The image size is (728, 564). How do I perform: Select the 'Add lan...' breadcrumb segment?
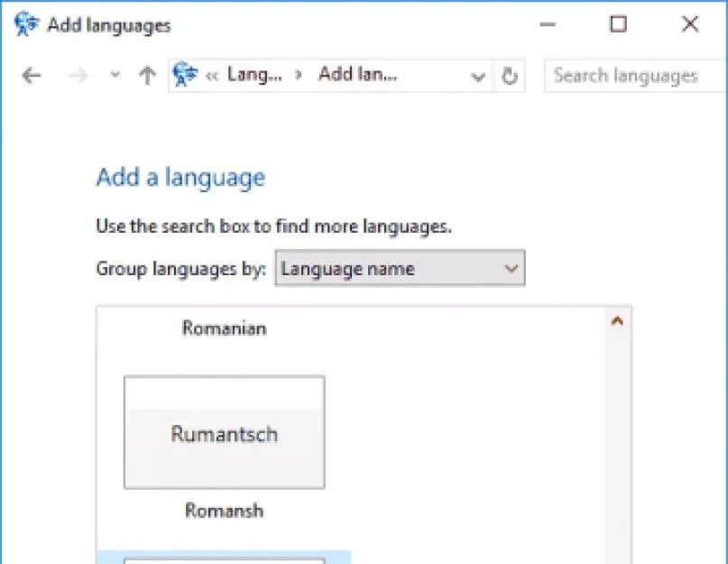pyautogui.click(x=357, y=74)
